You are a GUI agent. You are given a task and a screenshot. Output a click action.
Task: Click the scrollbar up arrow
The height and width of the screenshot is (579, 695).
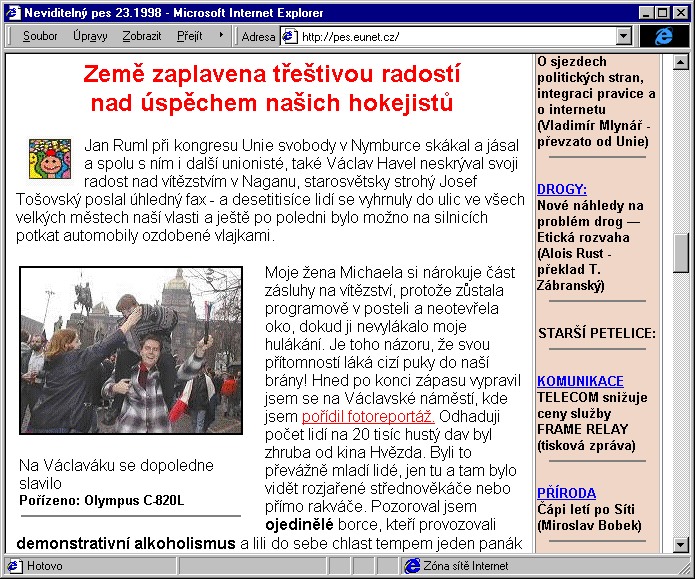pyautogui.click(x=681, y=63)
